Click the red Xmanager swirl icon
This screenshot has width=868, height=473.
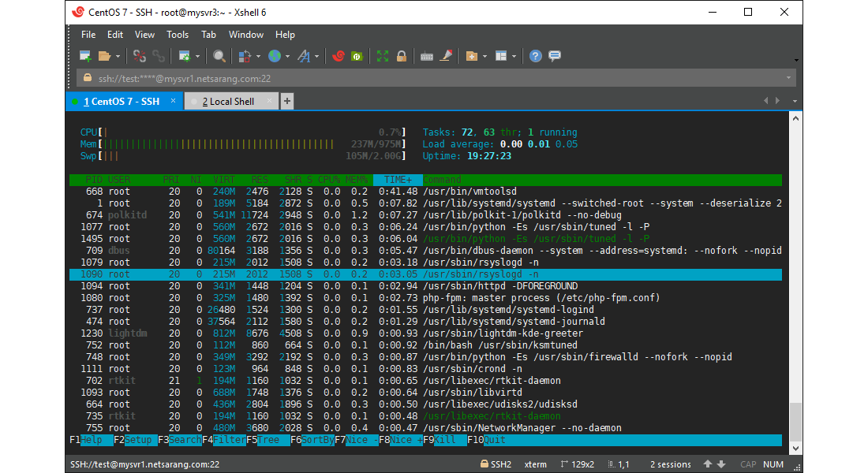click(x=339, y=56)
